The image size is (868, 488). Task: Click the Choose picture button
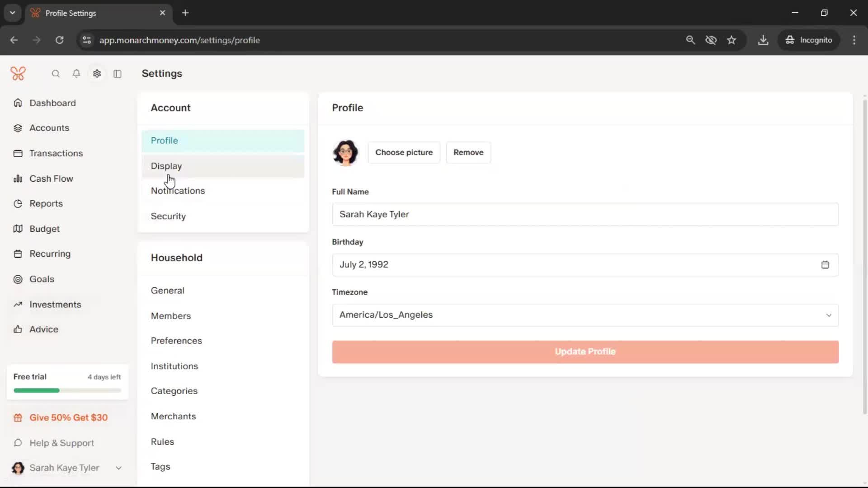click(404, 152)
